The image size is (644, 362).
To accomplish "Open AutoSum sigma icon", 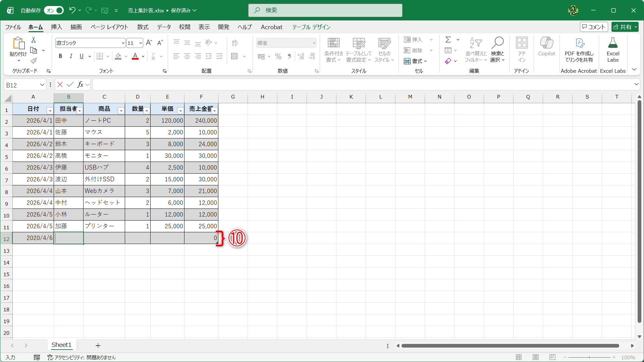I will click(x=448, y=40).
